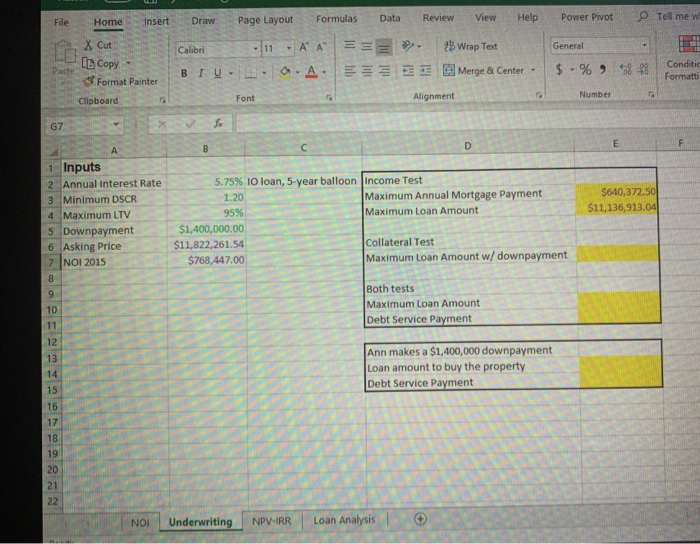Switch to the Data ribbon tab
700x544 pixels.
[x=390, y=18]
